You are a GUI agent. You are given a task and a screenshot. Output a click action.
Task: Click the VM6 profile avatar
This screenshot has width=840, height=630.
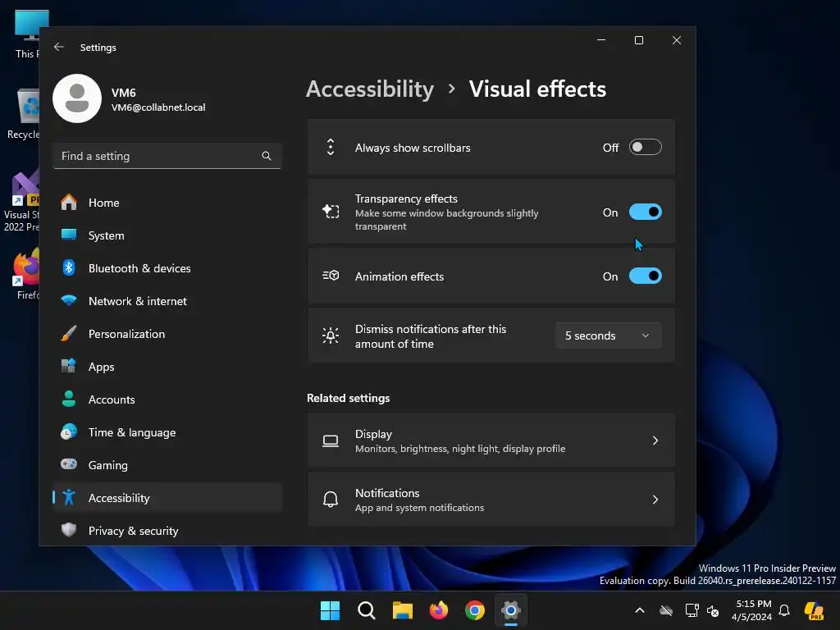77,98
